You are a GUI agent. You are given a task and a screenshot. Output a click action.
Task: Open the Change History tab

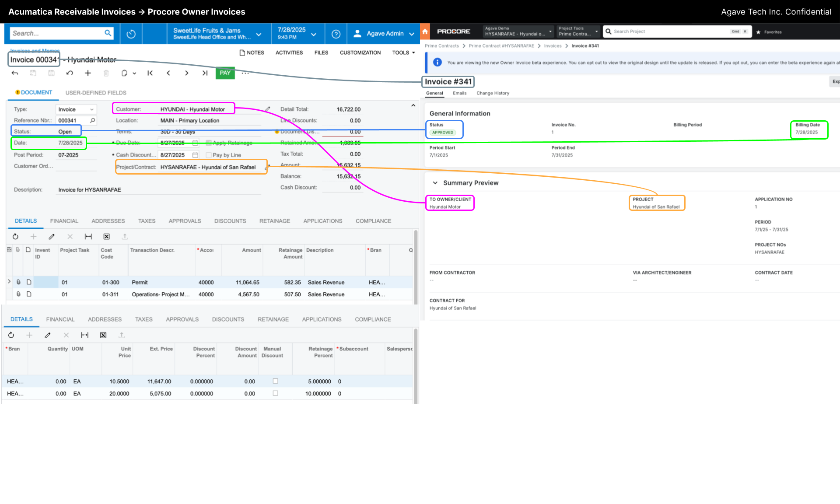[x=493, y=93]
